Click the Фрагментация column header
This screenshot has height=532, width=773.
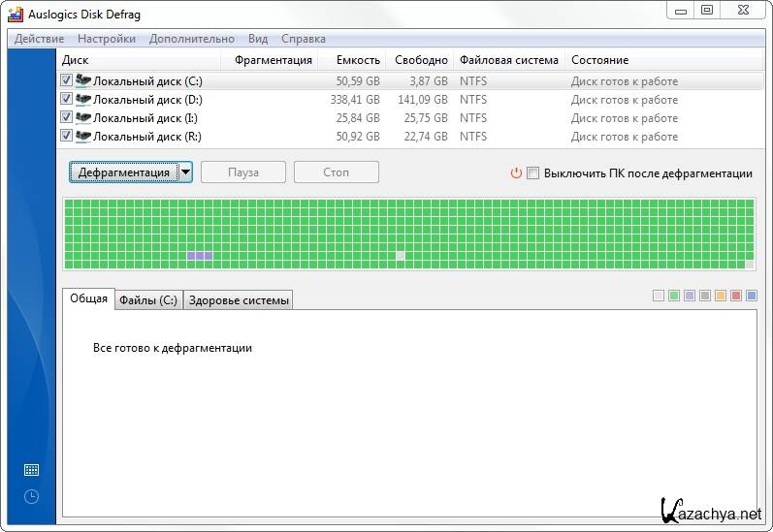click(x=274, y=60)
